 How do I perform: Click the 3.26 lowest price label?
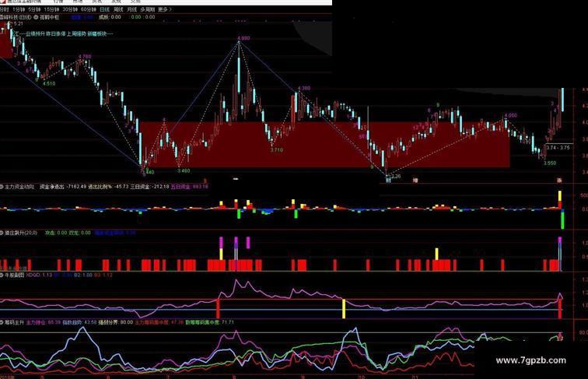pyautogui.click(x=395, y=176)
